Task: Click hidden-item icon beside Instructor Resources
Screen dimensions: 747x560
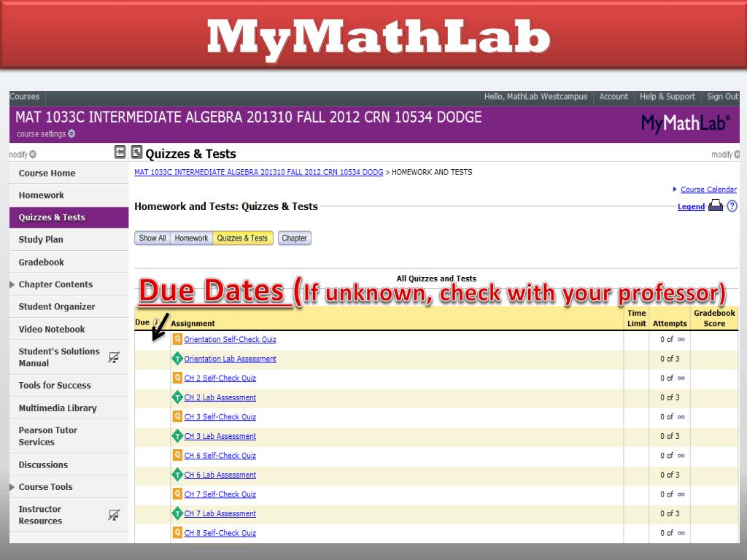Action: pyautogui.click(x=114, y=515)
